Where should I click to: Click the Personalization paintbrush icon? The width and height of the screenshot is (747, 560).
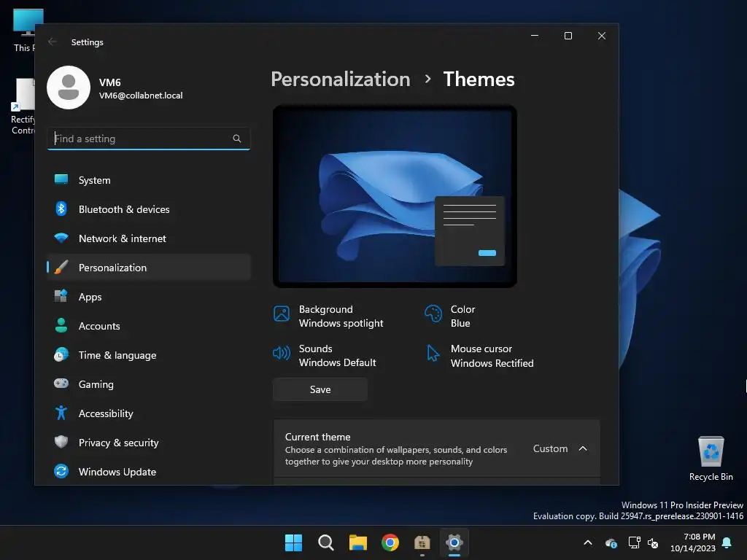61,267
